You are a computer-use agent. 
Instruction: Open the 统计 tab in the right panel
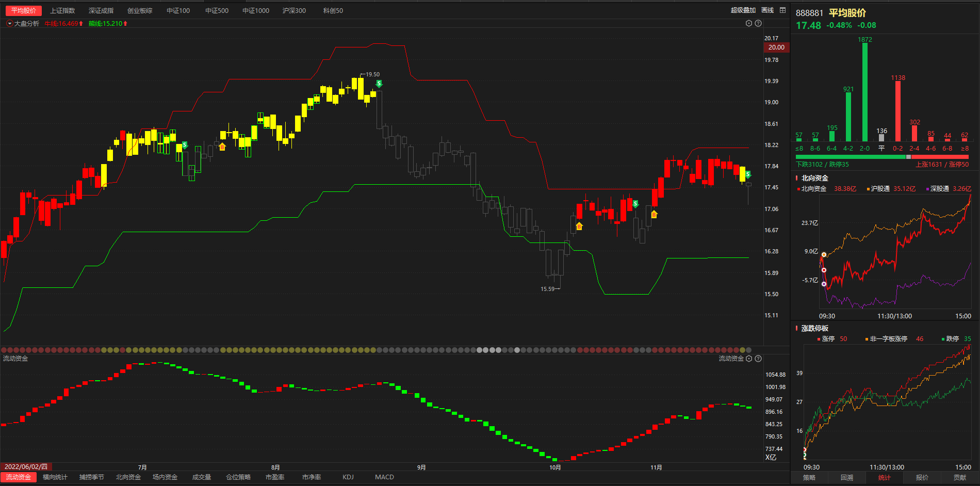pyautogui.click(x=885, y=478)
